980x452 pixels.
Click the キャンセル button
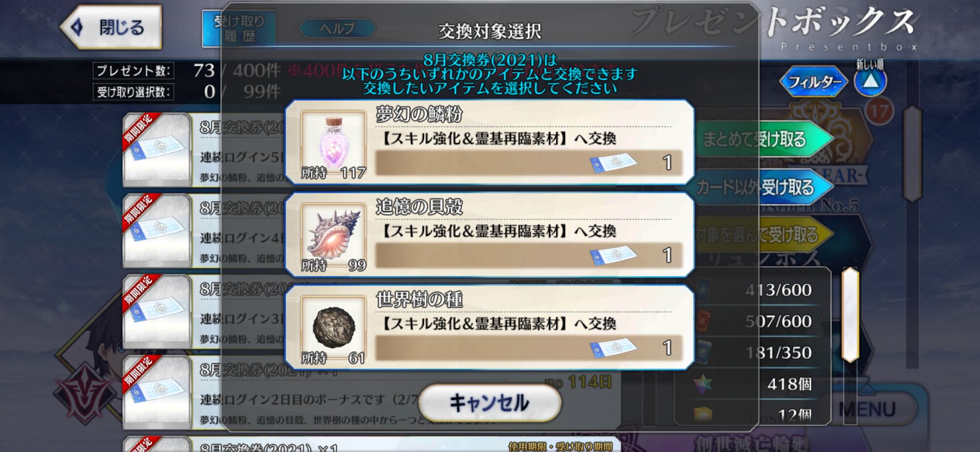(490, 403)
